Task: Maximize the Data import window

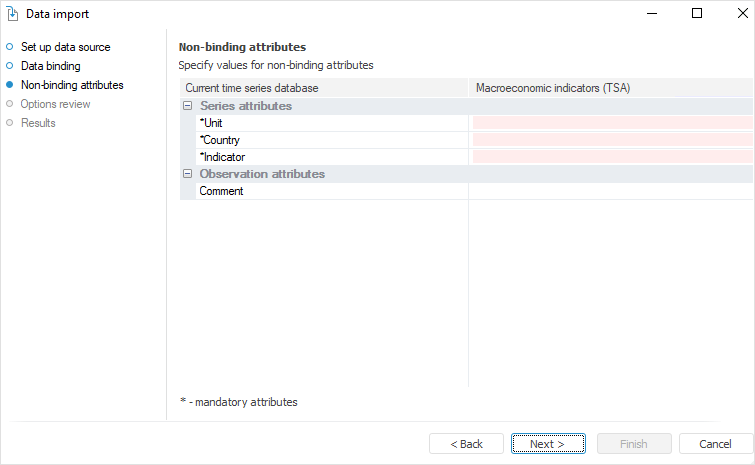Action: pyautogui.click(x=696, y=14)
